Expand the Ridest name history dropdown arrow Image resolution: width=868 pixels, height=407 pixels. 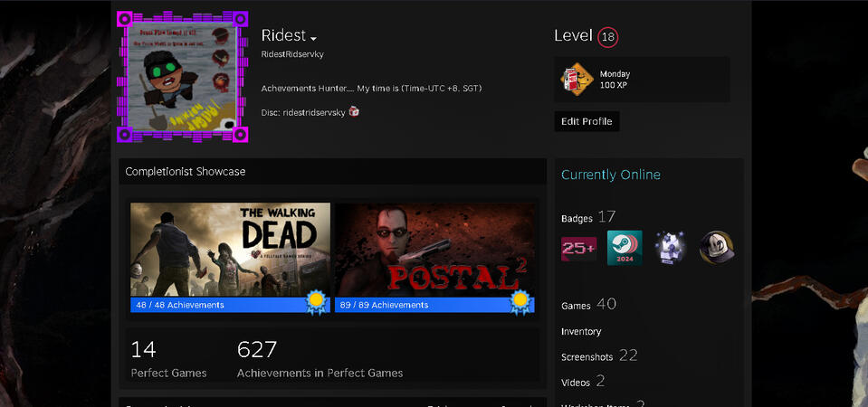pyautogui.click(x=313, y=39)
